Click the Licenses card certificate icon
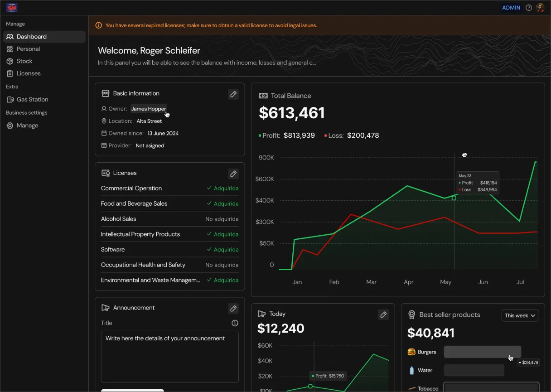This screenshot has height=392, width=551. [106, 173]
